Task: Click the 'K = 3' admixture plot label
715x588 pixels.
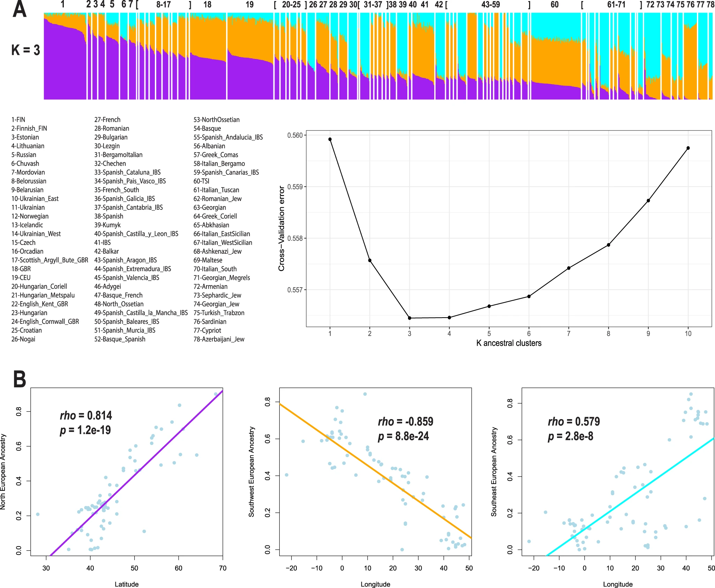Action: (x=26, y=50)
